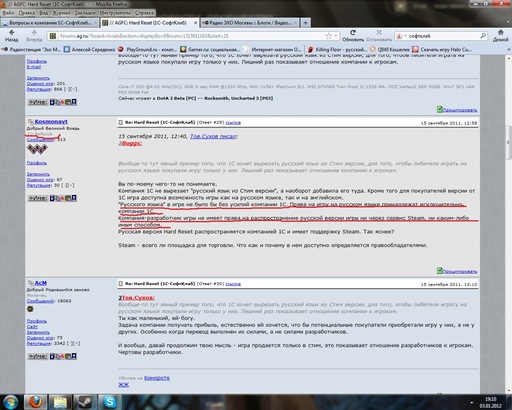Click the page vertical scrollbar
Screen dimensions: 512x410
pos(508,224)
